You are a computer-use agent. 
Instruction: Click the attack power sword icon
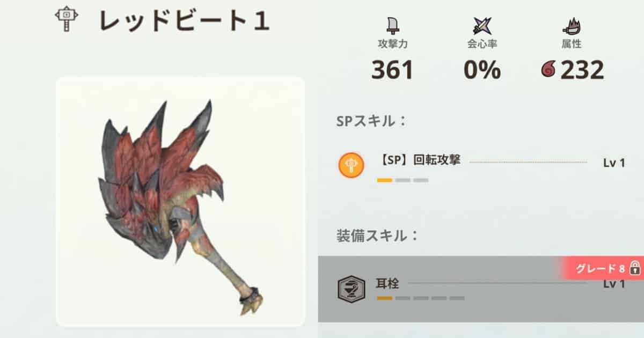(x=392, y=25)
